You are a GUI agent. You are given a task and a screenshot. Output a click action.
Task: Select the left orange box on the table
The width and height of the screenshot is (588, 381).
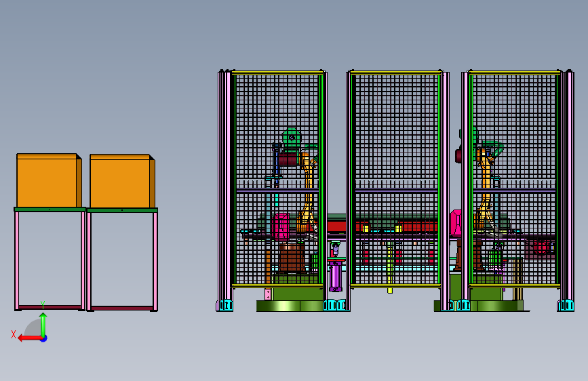(x=49, y=180)
